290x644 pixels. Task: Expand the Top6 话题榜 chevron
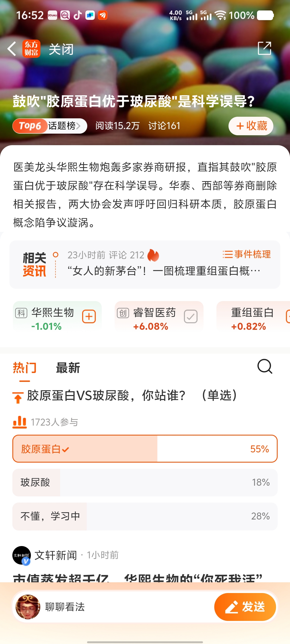[78, 126]
